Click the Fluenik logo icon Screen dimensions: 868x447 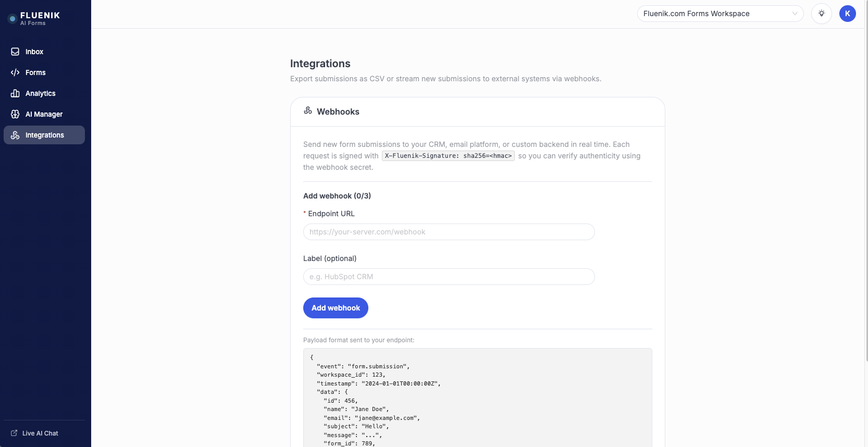tap(13, 19)
